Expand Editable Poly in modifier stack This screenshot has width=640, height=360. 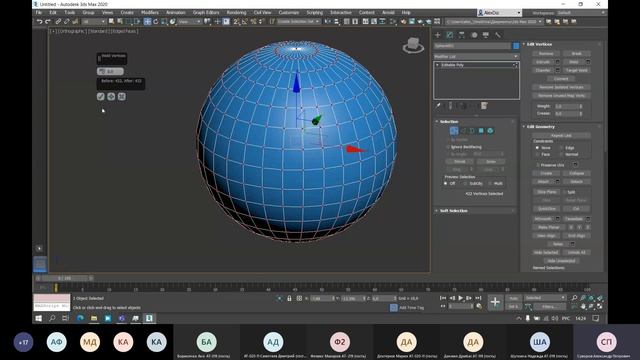click(438, 65)
